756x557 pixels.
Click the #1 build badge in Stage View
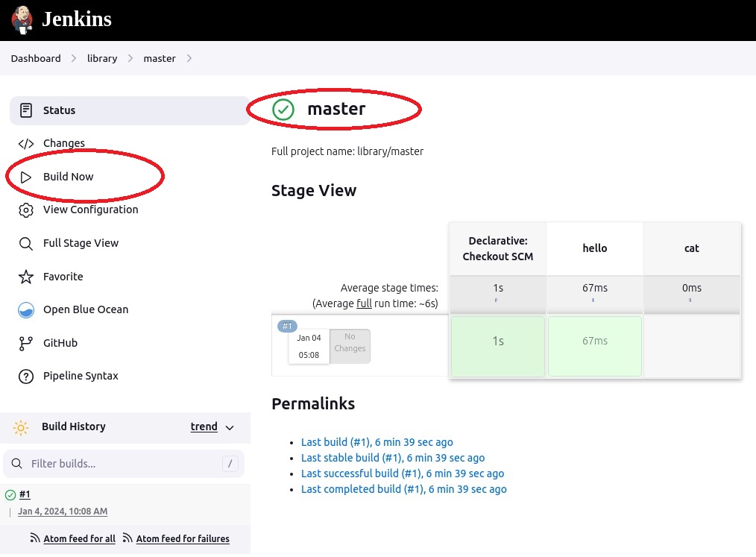click(x=287, y=327)
